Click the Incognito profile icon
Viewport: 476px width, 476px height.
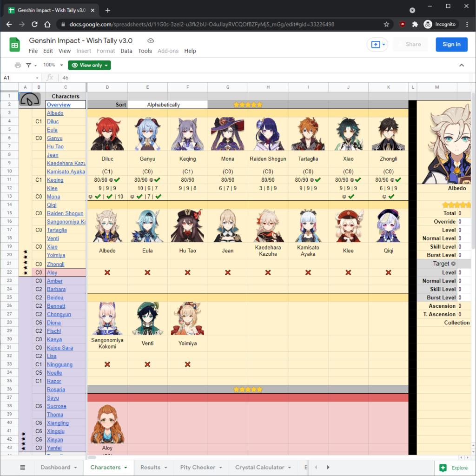pyautogui.click(x=427, y=24)
